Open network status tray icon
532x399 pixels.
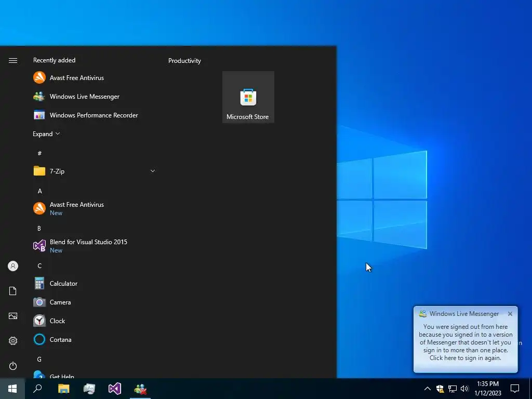pyautogui.click(x=453, y=389)
